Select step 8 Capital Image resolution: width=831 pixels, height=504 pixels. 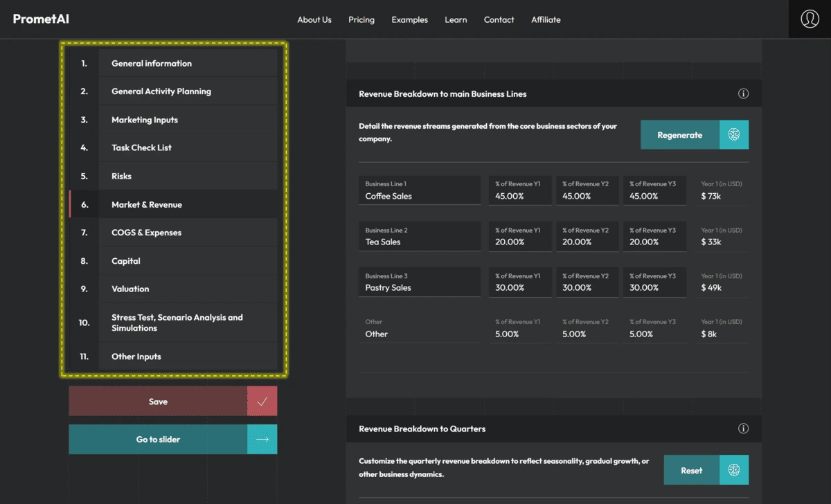coord(173,261)
